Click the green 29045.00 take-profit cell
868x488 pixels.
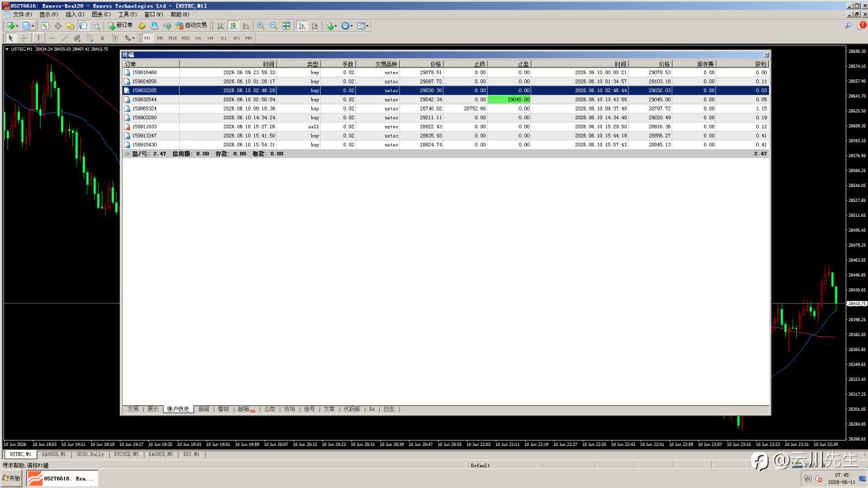coord(509,100)
